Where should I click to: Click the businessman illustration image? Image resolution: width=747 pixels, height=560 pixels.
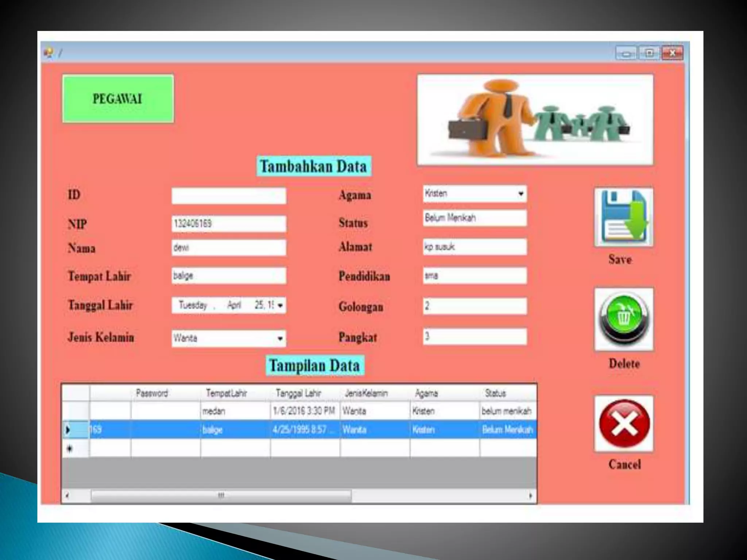[x=535, y=120]
